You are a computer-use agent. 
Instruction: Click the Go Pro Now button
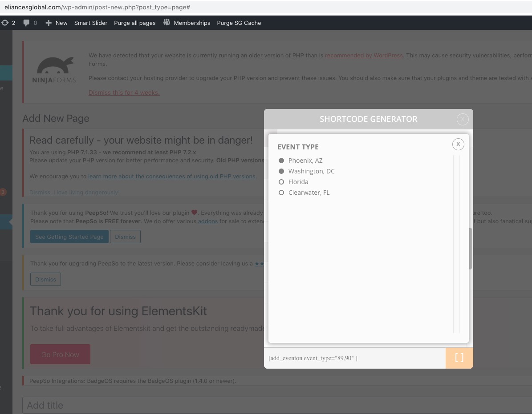point(60,354)
